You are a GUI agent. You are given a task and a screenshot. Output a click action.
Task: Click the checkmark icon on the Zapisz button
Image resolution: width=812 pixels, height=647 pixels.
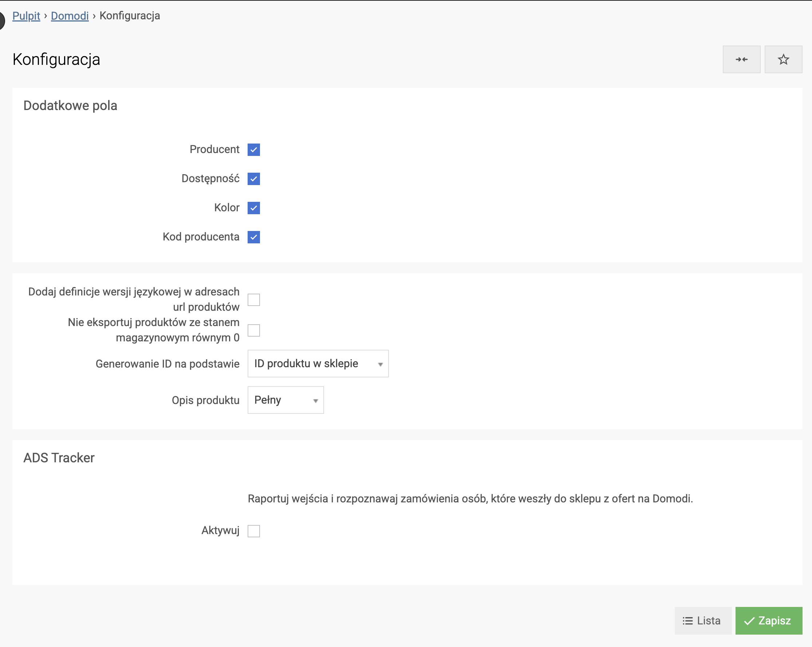pyautogui.click(x=749, y=621)
